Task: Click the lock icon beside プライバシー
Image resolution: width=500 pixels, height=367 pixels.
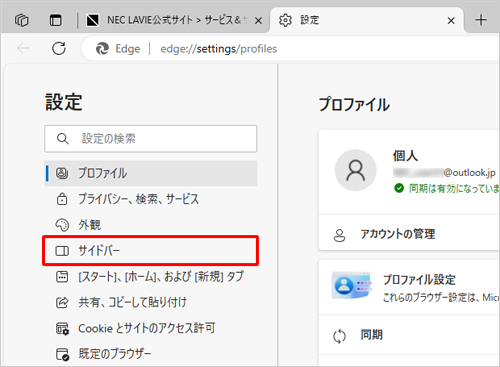Action: (62, 199)
